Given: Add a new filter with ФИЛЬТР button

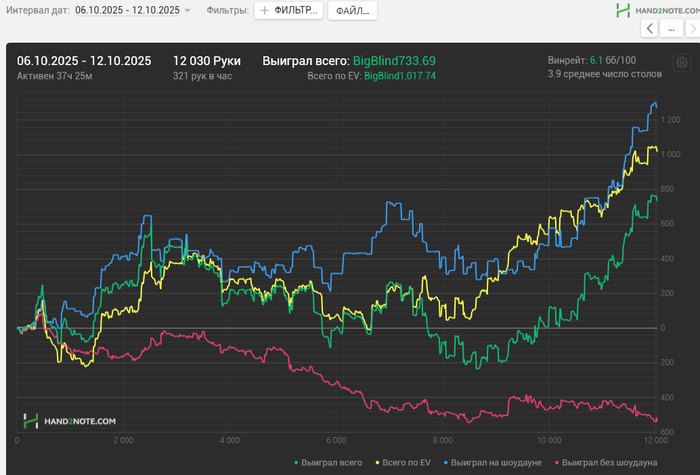Looking at the screenshot, I should click(x=288, y=10).
